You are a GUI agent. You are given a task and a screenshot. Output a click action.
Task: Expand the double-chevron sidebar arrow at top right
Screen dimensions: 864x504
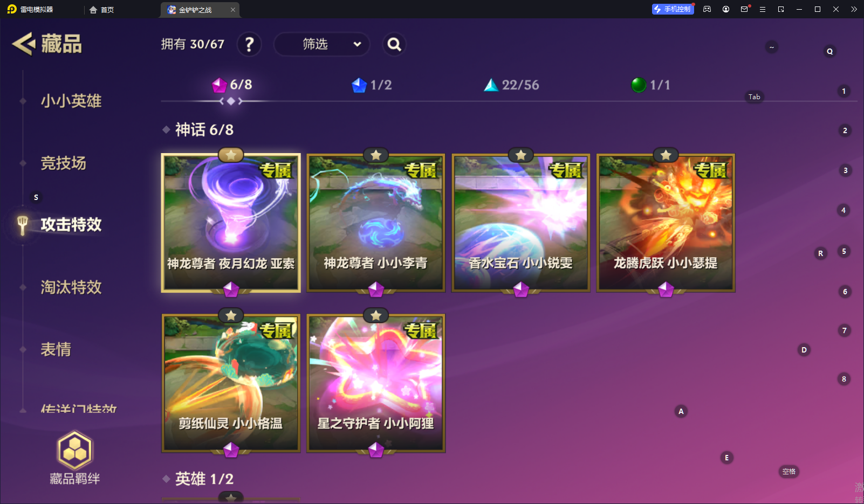[x=854, y=9]
